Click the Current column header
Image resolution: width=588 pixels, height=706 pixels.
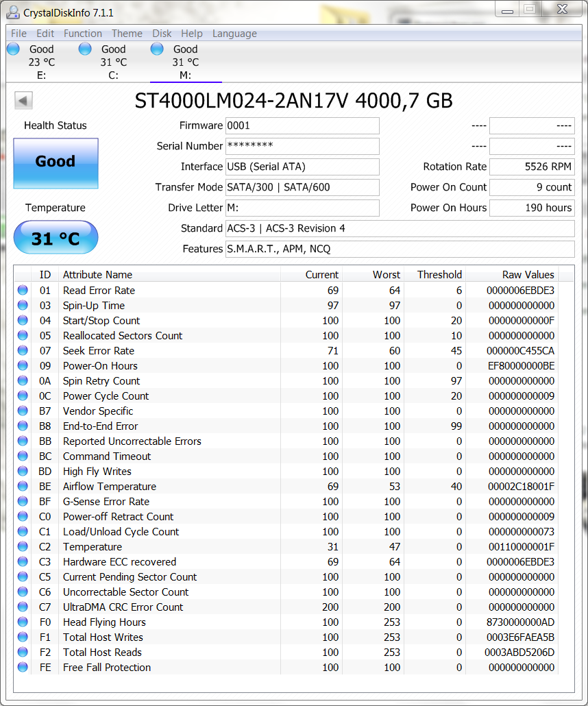(311, 275)
